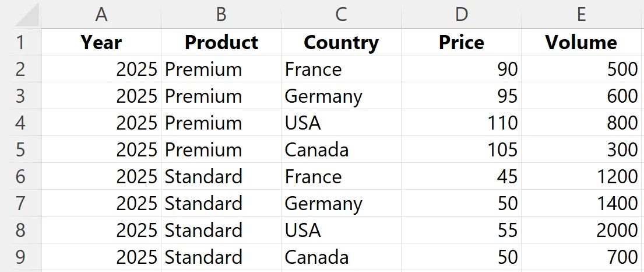The height and width of the screenshot is (272, 644).
Task: Select the cell with price 110
Action: pos(461,122)
